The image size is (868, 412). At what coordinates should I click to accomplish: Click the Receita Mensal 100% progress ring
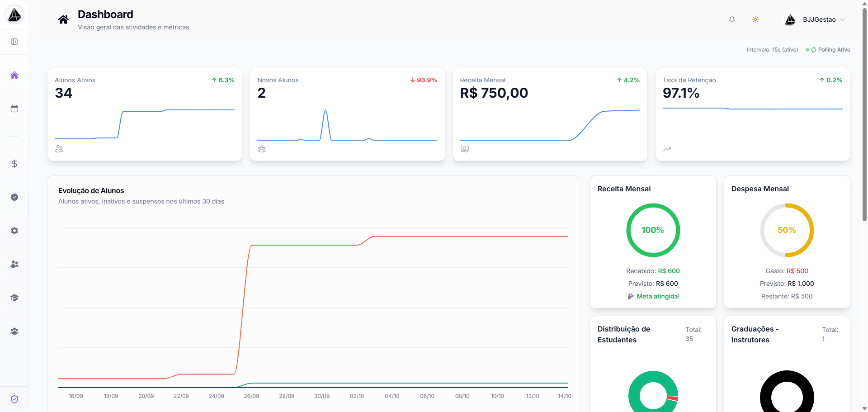(653, 230)
